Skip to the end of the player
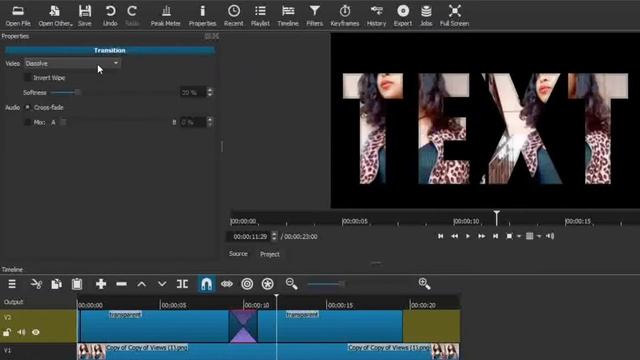This screenshot has height=360, width=640. pyautogui.click(x=495, y=236)
